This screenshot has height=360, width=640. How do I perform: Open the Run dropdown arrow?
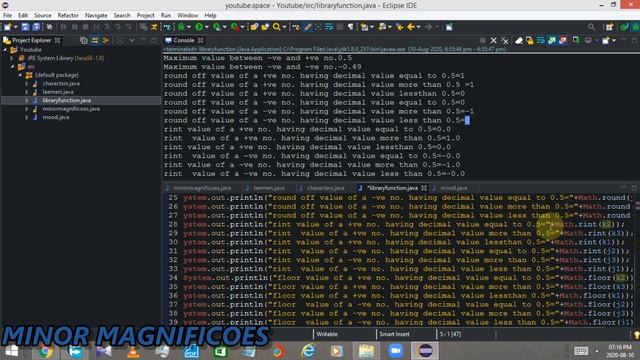click(207, 27)
